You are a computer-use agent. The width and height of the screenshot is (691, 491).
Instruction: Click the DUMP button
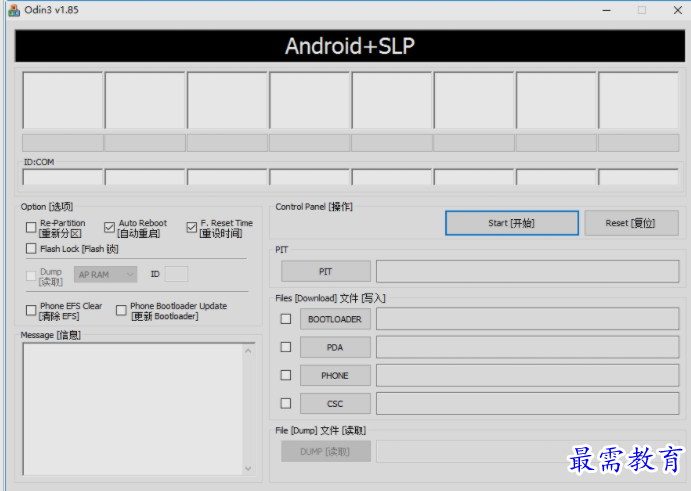click(x=326, y=451)
